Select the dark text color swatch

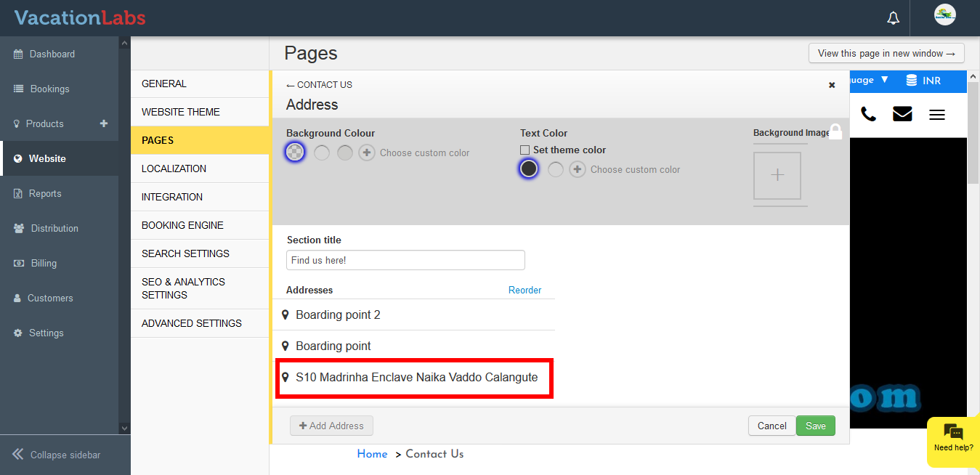529,169
